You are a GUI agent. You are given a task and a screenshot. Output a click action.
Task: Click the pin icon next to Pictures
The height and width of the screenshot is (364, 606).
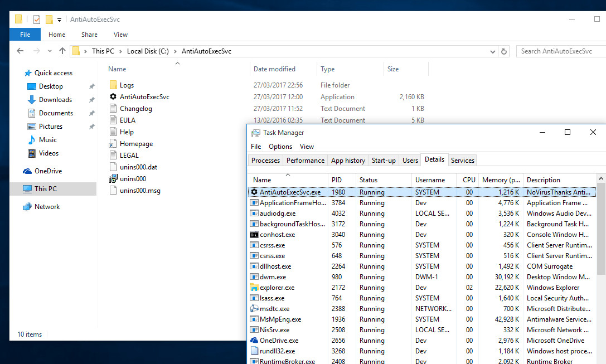tap(91, 127)
